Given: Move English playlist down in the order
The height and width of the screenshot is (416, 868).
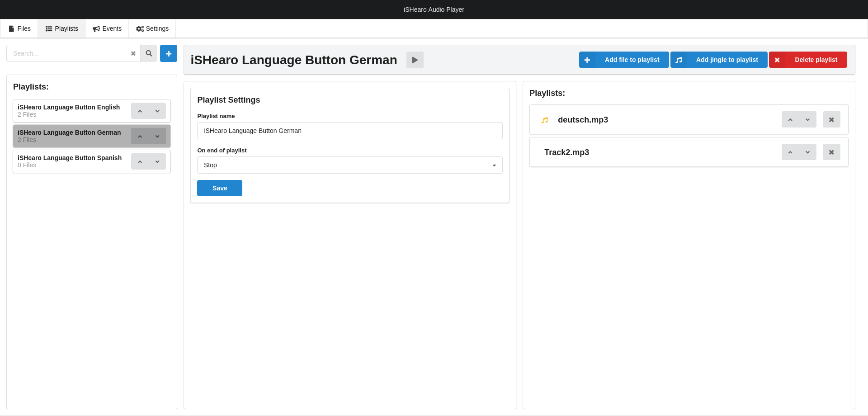Looking at the screenshot, I should 157,111.
